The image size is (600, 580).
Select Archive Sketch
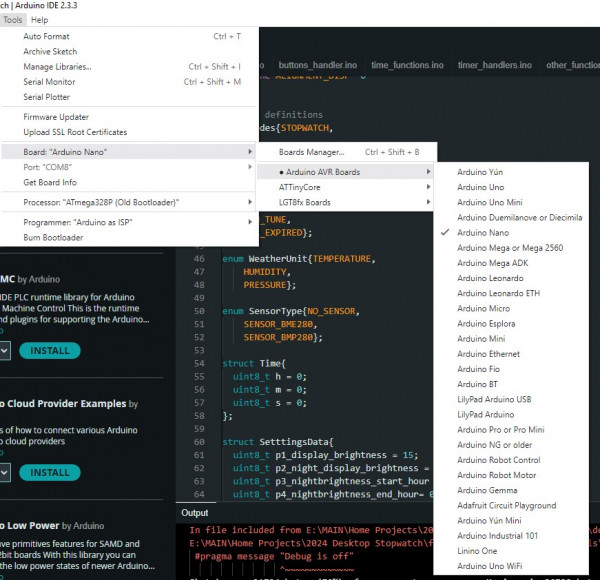[x=129, y=51]
